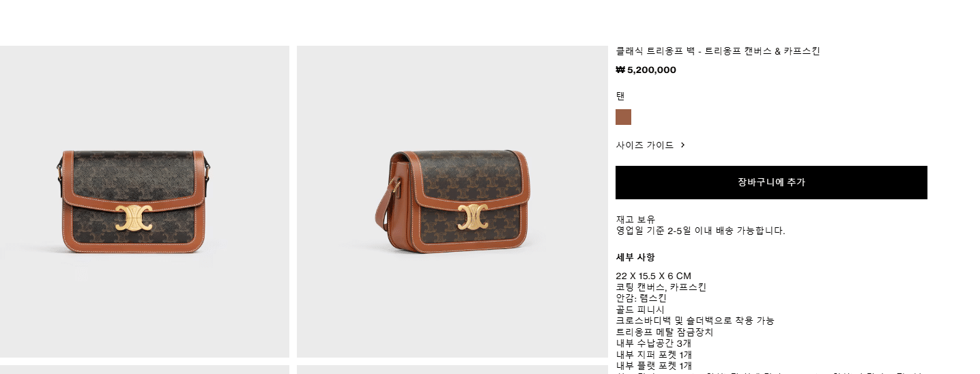Click the partially visible bottom-right product image
This screenshot has height=374, width=980.
click(452, 369)
